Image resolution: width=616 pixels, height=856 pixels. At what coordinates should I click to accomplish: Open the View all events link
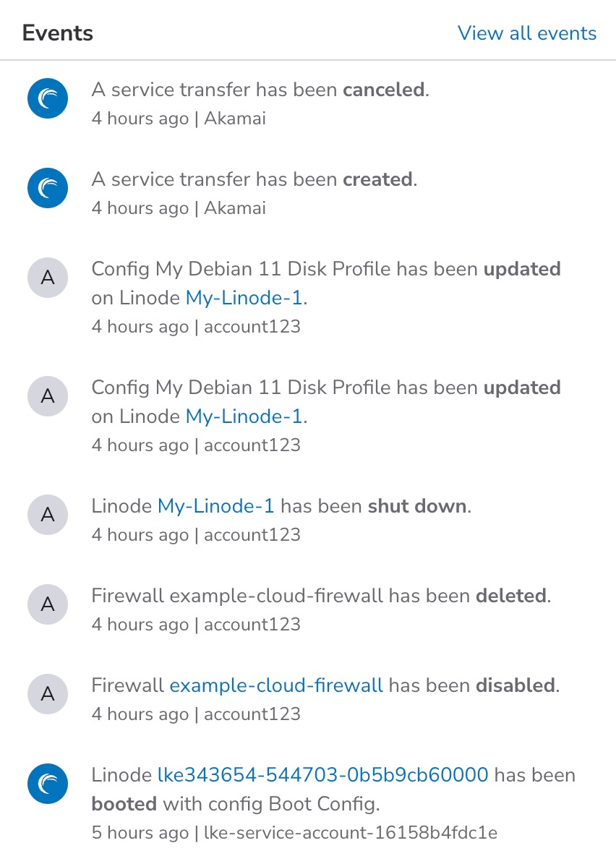click(527, 33)
